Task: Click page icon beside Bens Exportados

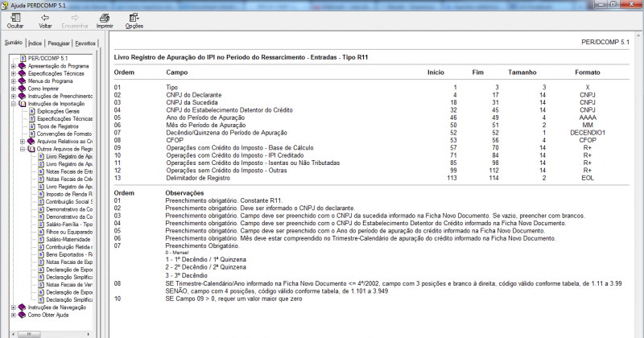Action: pyautogui.click(x=41, y=254)
